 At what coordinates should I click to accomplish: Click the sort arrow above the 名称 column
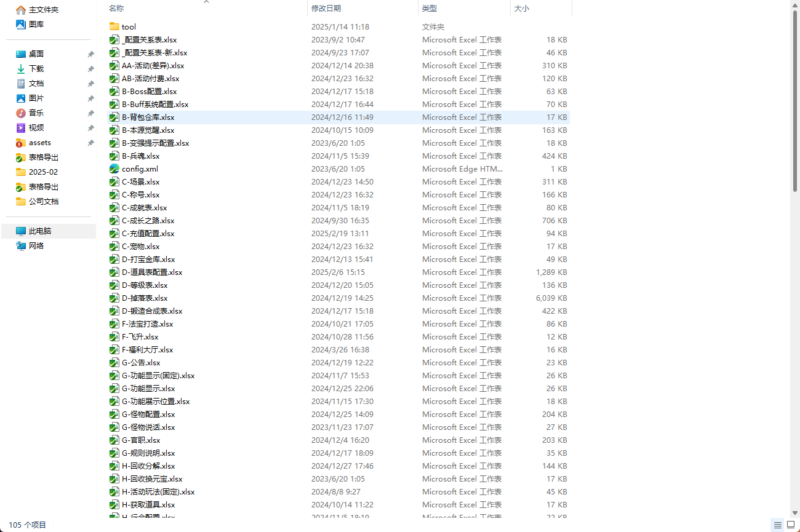tap(206, 2)
